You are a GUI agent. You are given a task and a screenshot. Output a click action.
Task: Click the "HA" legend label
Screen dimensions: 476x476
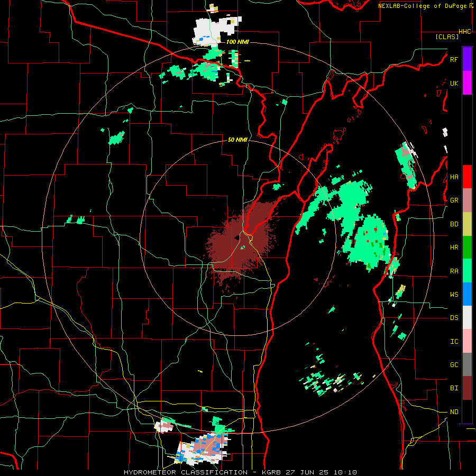454,177
